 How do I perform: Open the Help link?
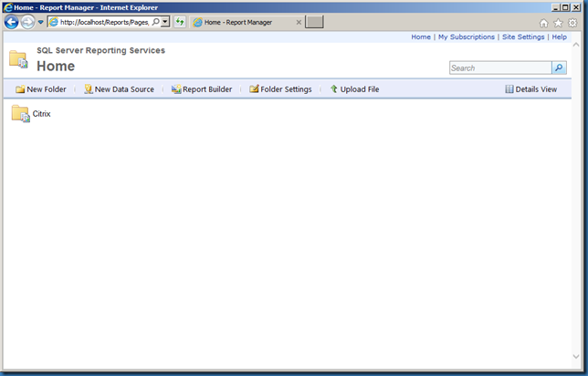coord(559,37)
